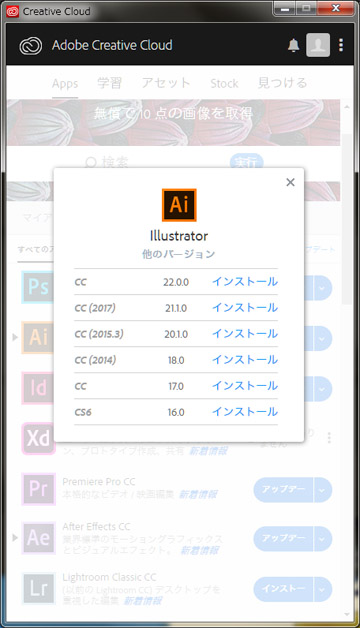Click the free 10 images banner
The height and width of the screenshot is (628, 360).
pyautogui.click(x=173, y=122)
